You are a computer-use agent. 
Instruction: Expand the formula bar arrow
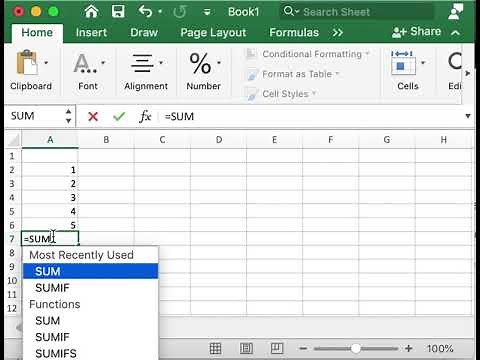click(x=468, y=116)
